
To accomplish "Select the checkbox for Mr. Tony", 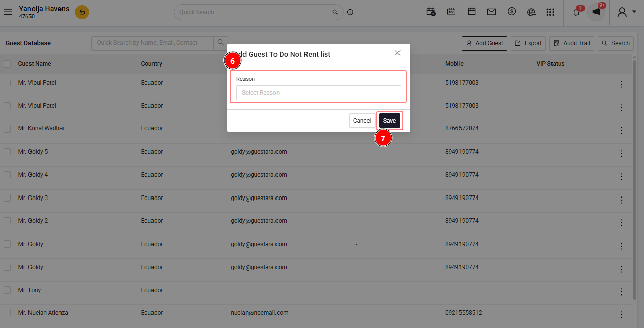I will tap(7, 290).
